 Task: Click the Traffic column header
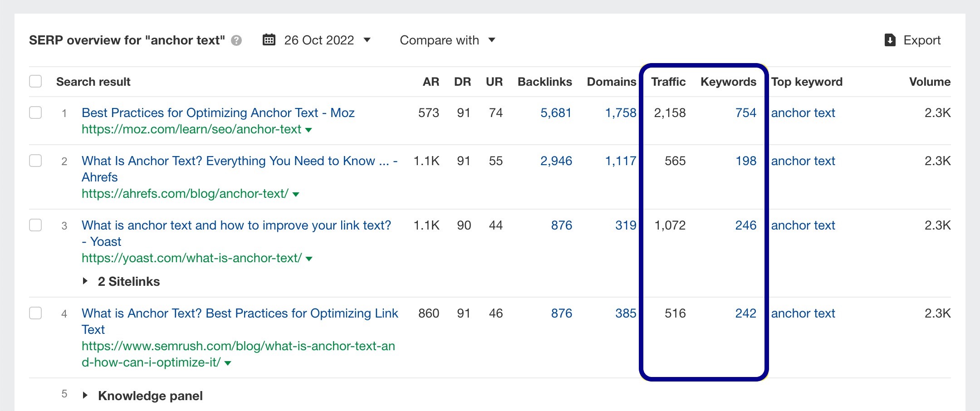[668, 82]
